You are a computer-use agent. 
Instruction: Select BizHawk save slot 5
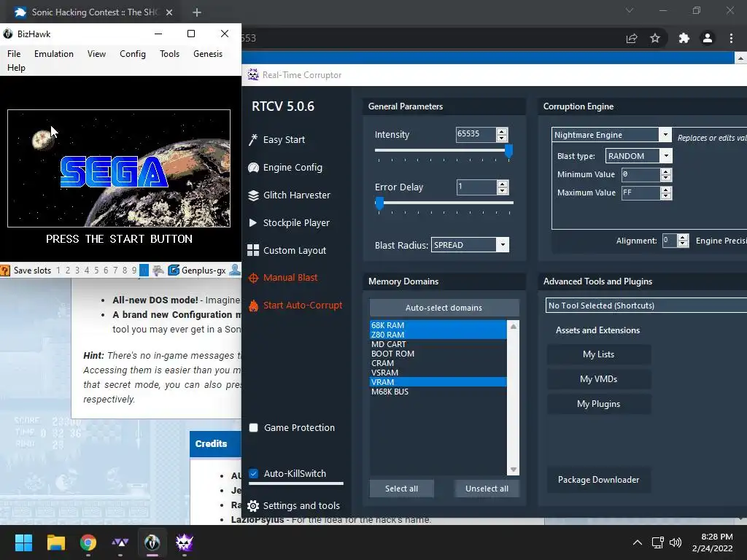[96, 271]
